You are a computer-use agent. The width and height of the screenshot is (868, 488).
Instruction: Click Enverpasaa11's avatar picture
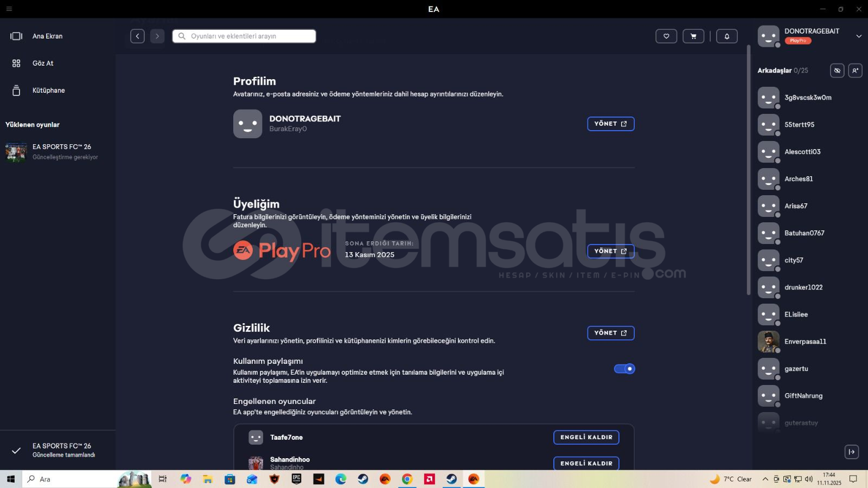pyautogui.click(x=768, y=342)
